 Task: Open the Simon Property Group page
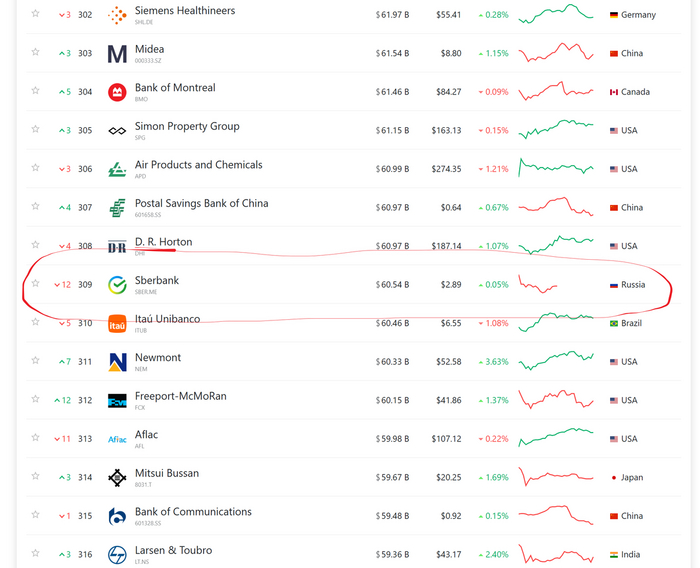[187, 127]
